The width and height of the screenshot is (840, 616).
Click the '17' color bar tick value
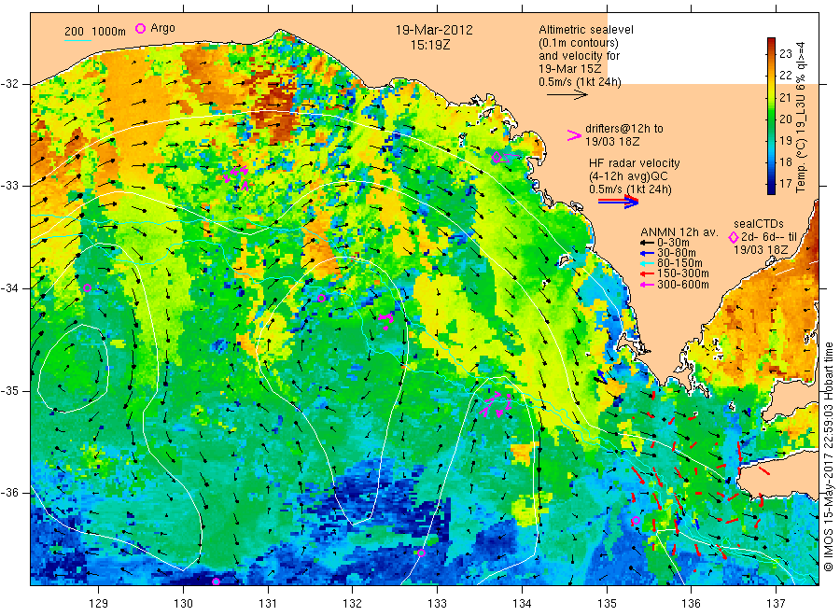pyautogui.click(x=785, y=184)
